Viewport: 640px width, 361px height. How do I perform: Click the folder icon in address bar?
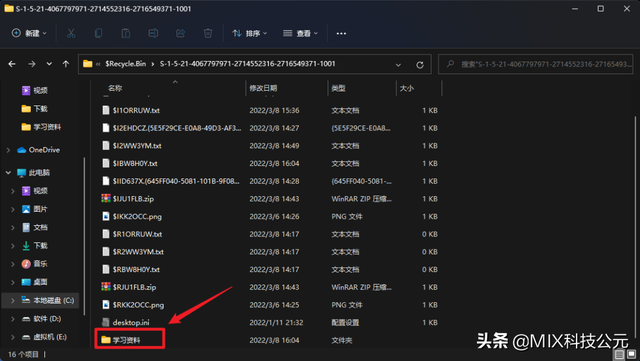pos(87,64)
